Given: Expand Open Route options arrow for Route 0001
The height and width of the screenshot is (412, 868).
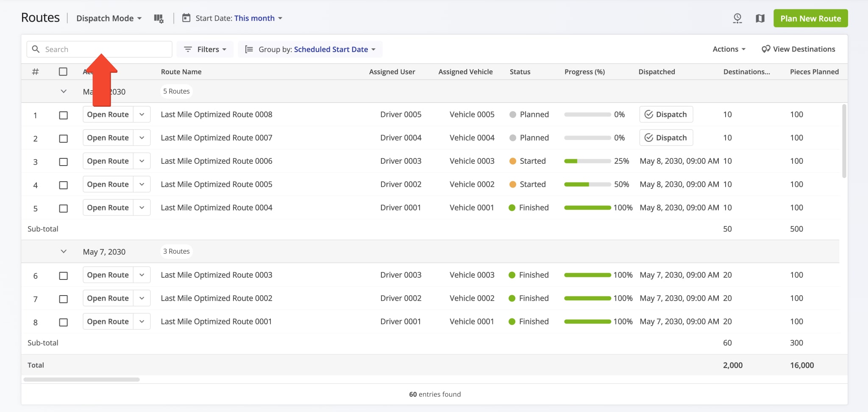Looking at the screenshot, I should click(142, 321).
